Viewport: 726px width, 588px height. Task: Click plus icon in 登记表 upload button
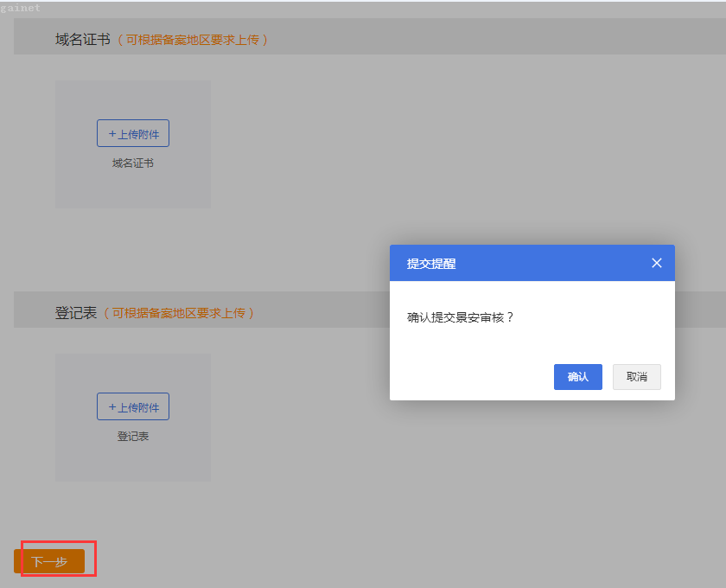[x=112, y=407]
